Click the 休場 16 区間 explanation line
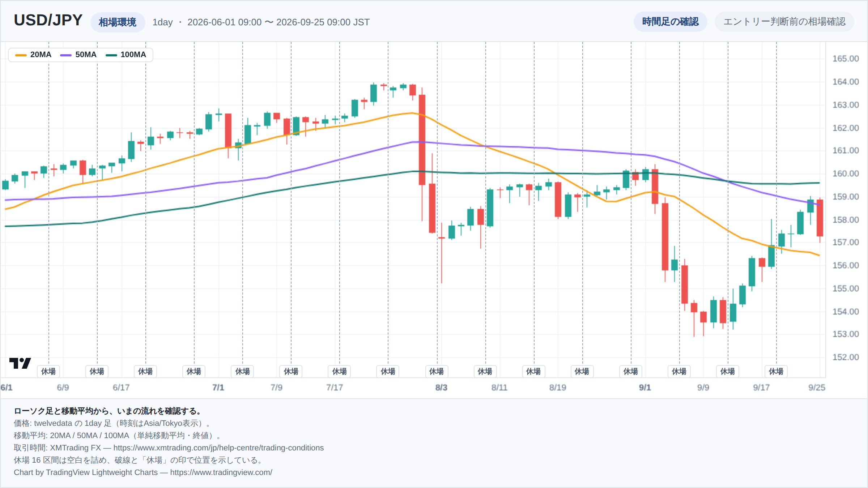The width and height of the screenshot is (868, 488). (x=140, y=460)
